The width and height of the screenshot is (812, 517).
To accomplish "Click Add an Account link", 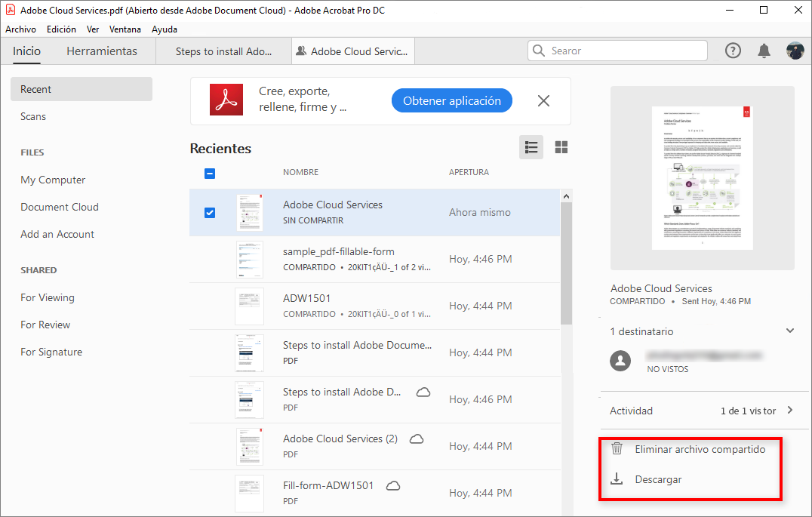I will point(57,234).
